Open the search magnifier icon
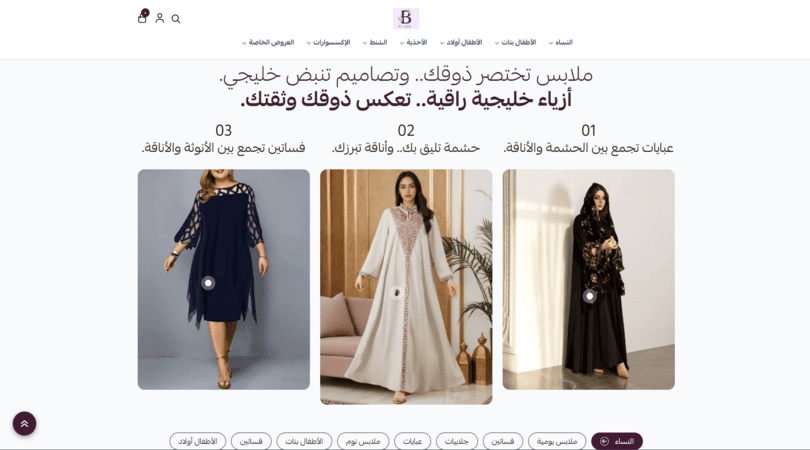Screen dimensions: 810x450 [x=176, y=19]
